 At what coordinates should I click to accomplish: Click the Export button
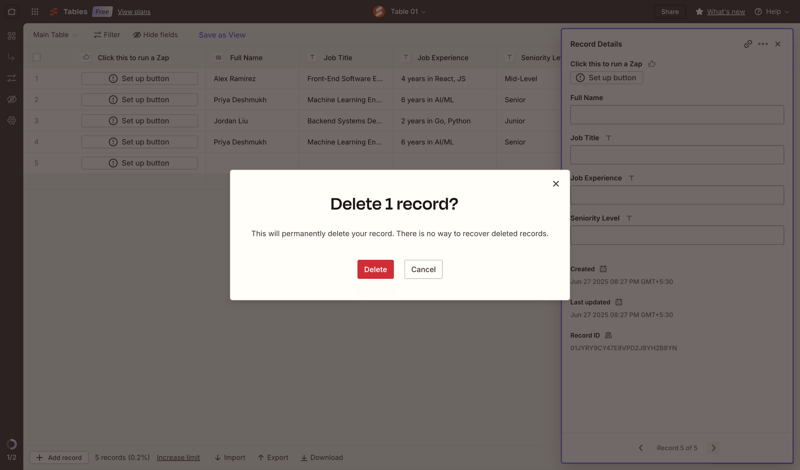(273, 457)
